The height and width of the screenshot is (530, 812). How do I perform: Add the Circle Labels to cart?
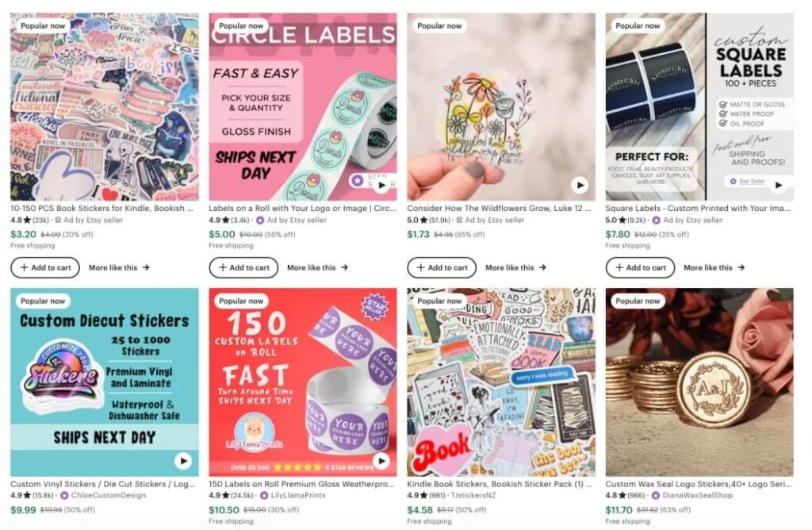coord(243,267)
